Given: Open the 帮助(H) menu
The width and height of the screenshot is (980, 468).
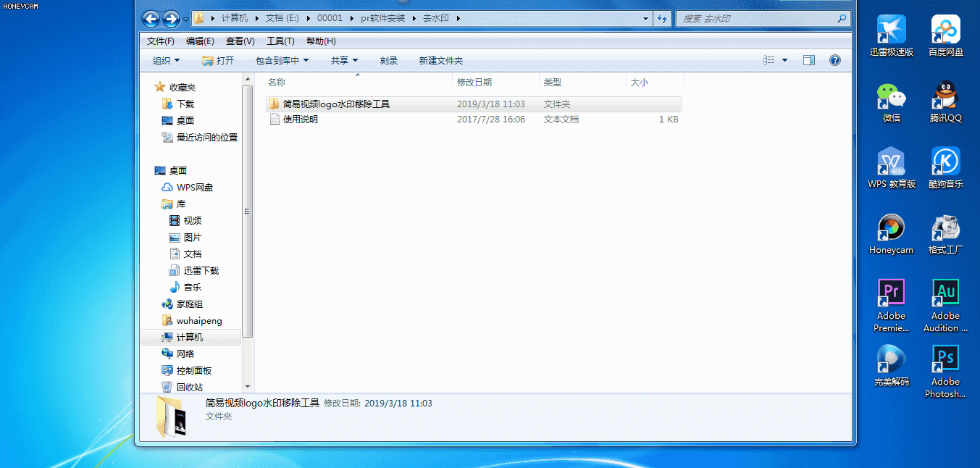Looking at the screenshot, I should [321, 41].
